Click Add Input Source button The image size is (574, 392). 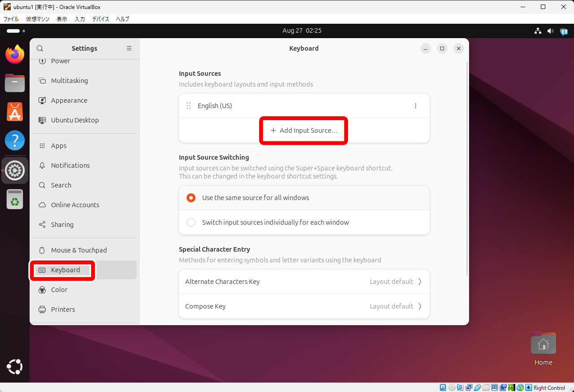tap(304, 131)
